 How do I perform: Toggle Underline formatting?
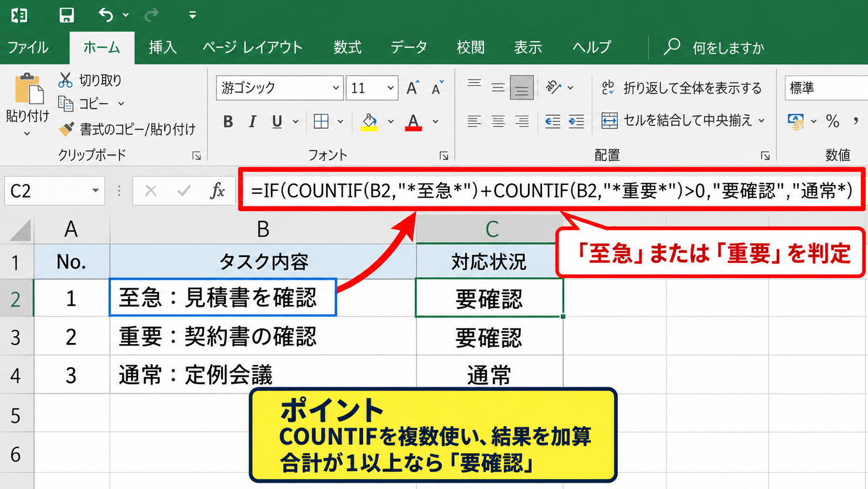(x=277, y=122)
